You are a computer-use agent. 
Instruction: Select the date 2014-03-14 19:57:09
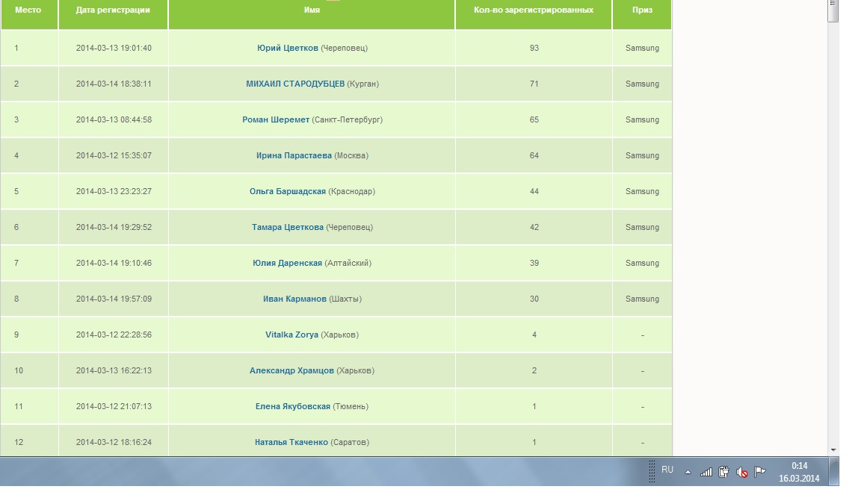[114, 298]
